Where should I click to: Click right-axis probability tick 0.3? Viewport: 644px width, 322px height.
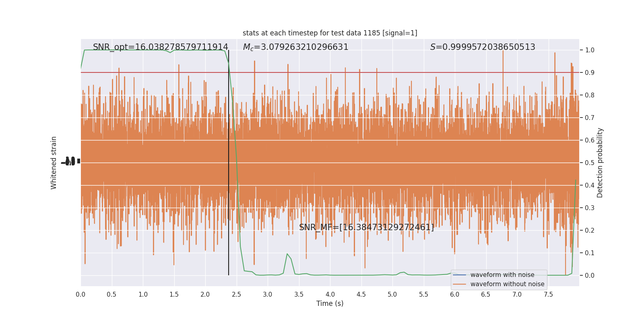click(x=590, y=208)
